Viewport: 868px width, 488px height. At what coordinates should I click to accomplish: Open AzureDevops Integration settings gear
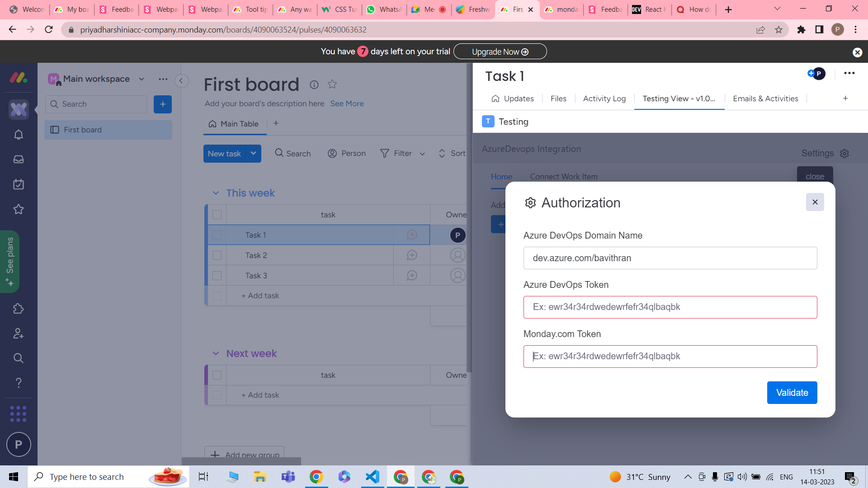(x=844, y=154)
